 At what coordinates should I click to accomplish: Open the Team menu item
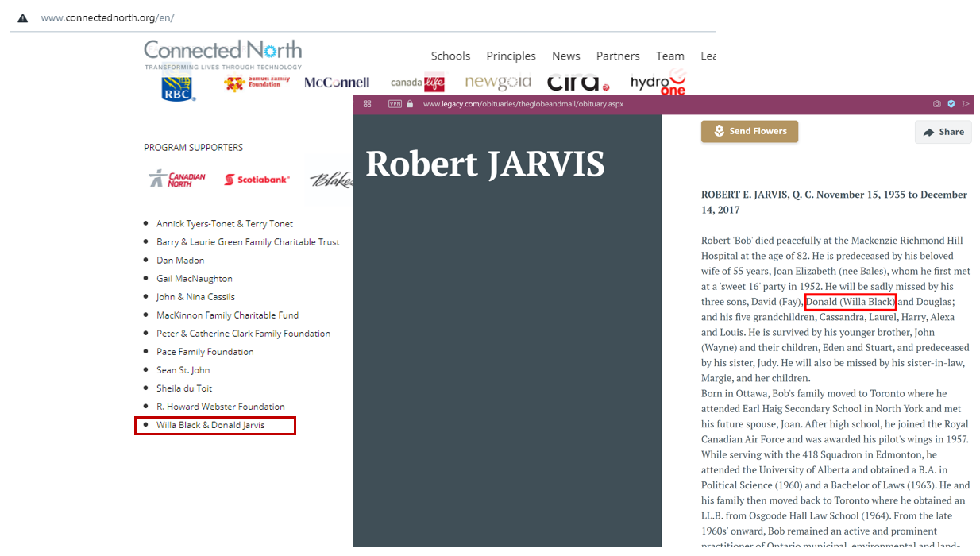tap(670, 56)
